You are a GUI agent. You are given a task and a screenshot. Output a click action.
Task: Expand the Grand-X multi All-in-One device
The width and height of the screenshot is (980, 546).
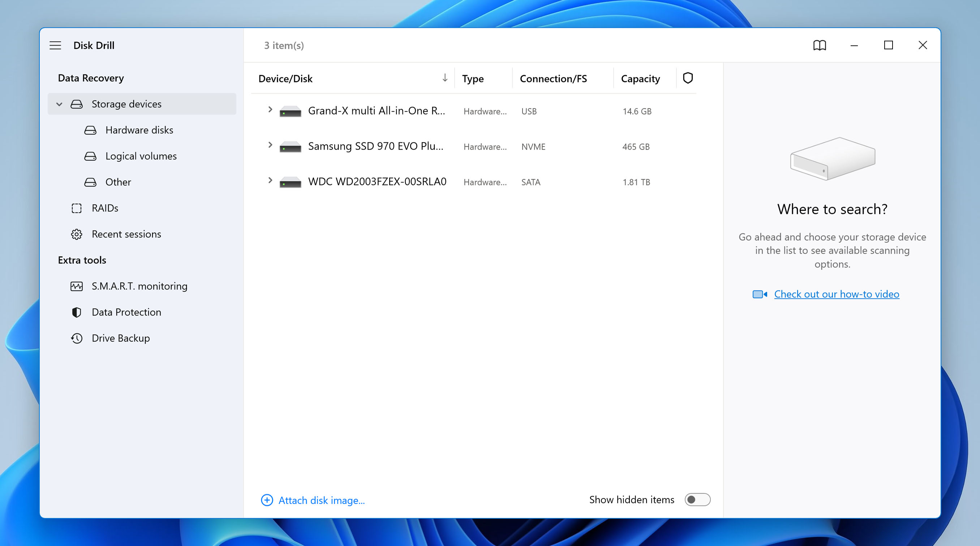[x=270, y=110]
